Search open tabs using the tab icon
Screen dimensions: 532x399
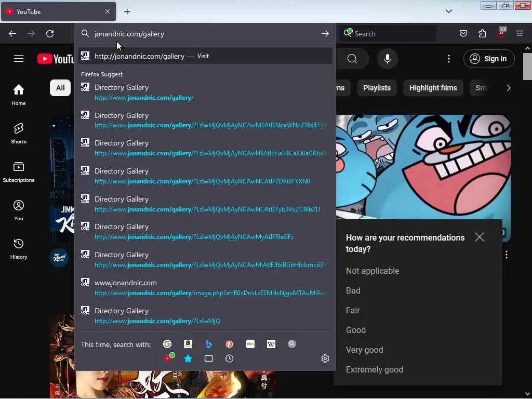[209, 358]
